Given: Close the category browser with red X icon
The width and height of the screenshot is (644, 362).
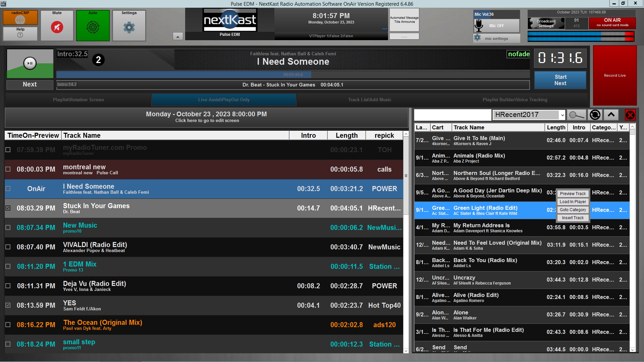Looking at the screenshot, I should (x=630, y=115).
